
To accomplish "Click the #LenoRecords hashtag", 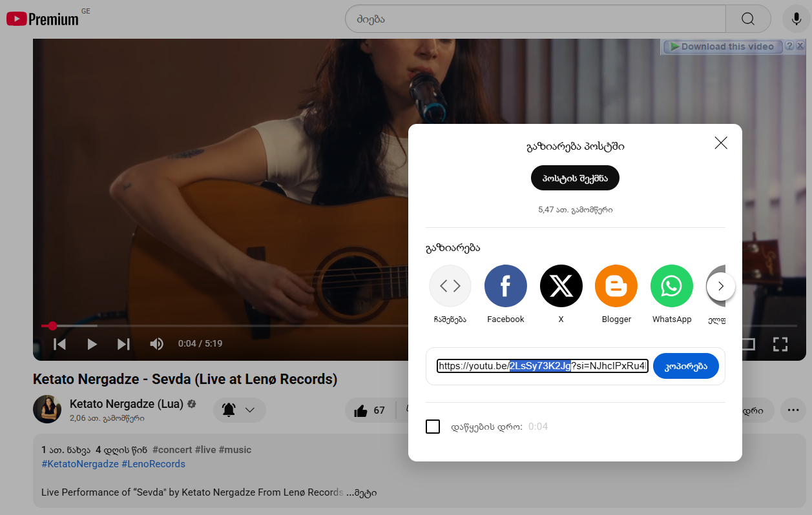I will pyautogui.click(x=153, y=464).
